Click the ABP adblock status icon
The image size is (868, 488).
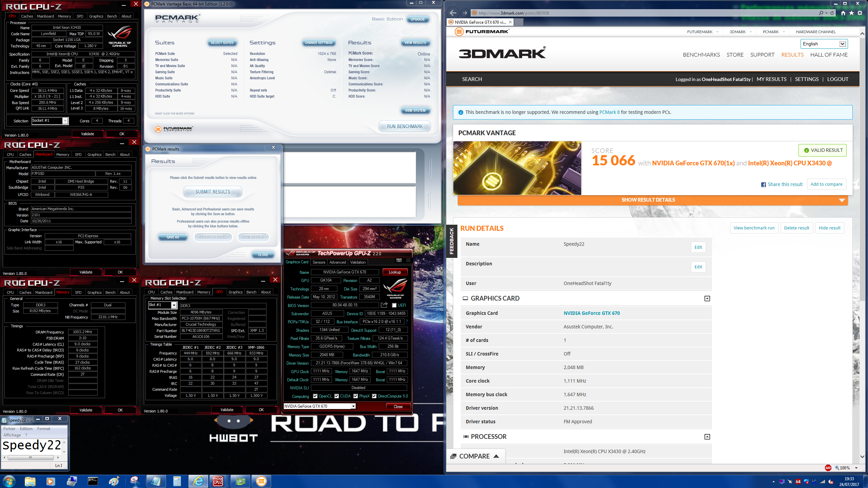pos(828,468)
